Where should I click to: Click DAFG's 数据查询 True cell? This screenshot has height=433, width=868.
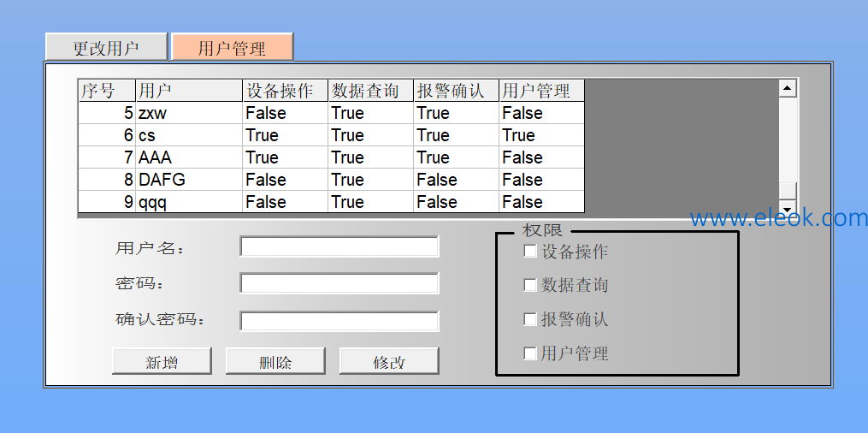pyautogui.click(x=371, y=180)
